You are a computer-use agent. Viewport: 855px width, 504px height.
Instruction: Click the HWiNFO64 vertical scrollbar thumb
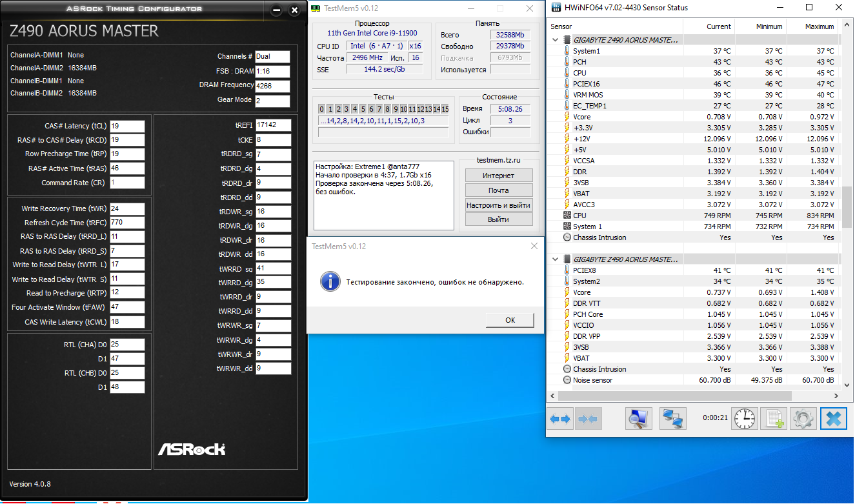tap(847, 207)
